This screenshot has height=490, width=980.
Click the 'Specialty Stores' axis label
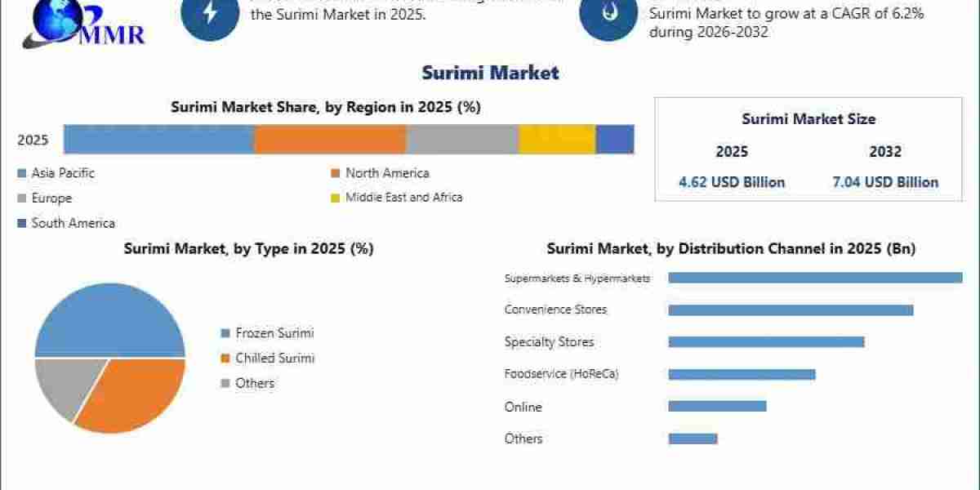coord(549,342)
